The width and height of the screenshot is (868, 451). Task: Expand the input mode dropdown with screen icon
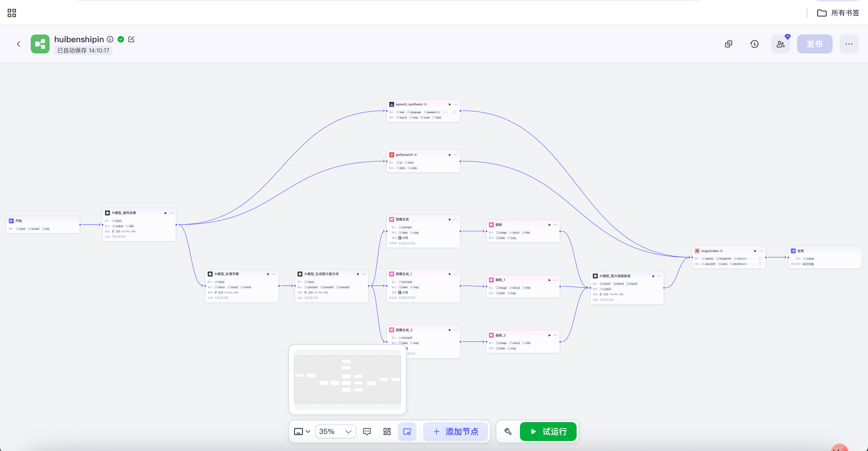click(x=302, y=432)
